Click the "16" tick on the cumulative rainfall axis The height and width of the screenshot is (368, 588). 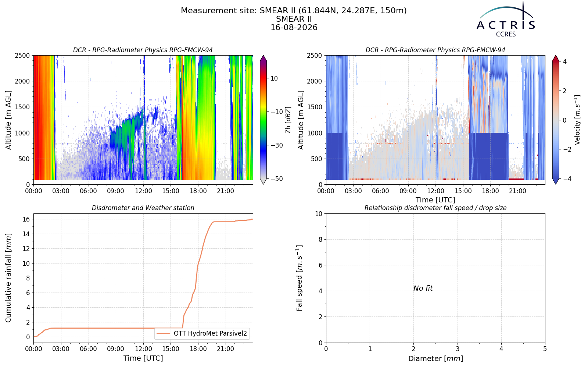tap(26, 219)
